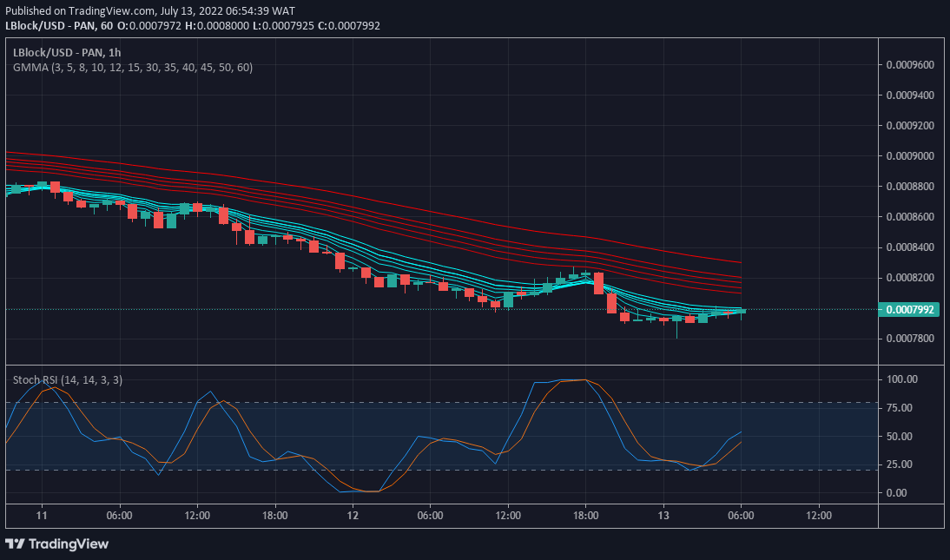This screenshot has width=950, height=560.
Task: Click the LBlock/USD - PAN, 1h chart title
Action: tap(67, 53)
